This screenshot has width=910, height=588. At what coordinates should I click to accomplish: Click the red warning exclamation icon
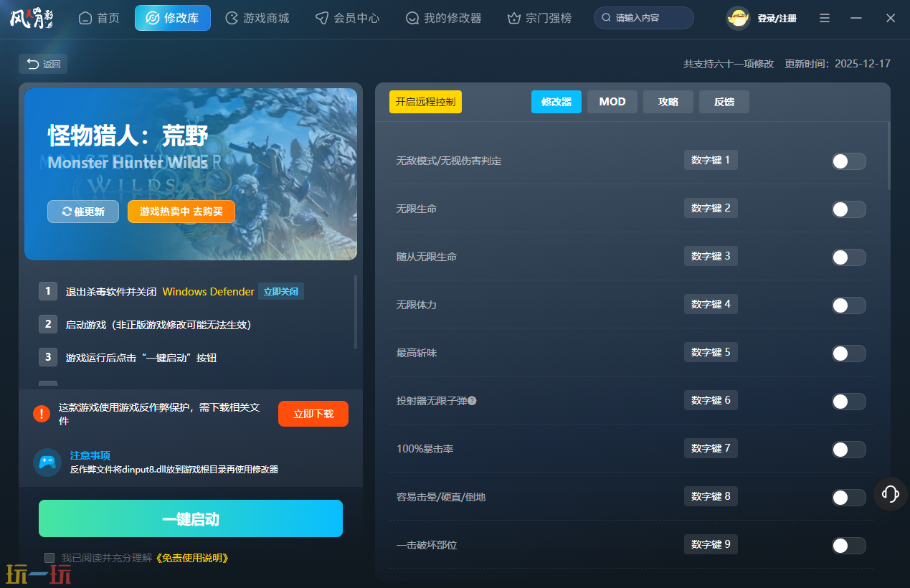click(42, 414)
